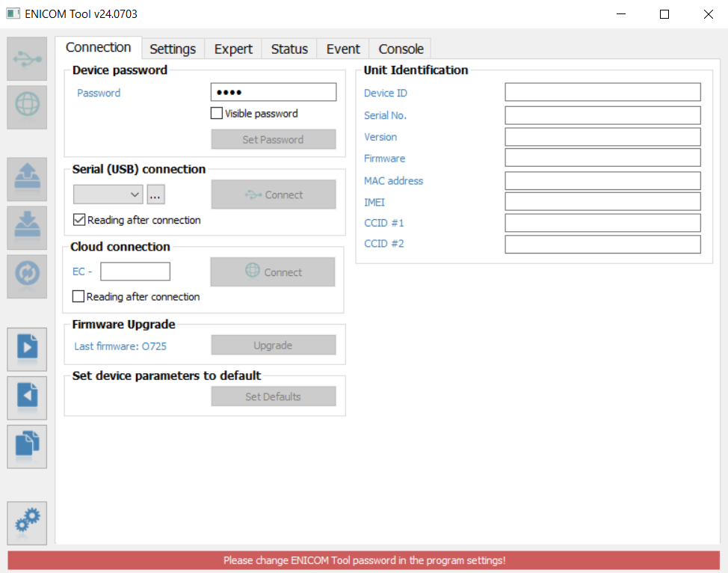The image size is (728, 573).
Task: Click the export file sidebar icon
Action: (26, 349)
